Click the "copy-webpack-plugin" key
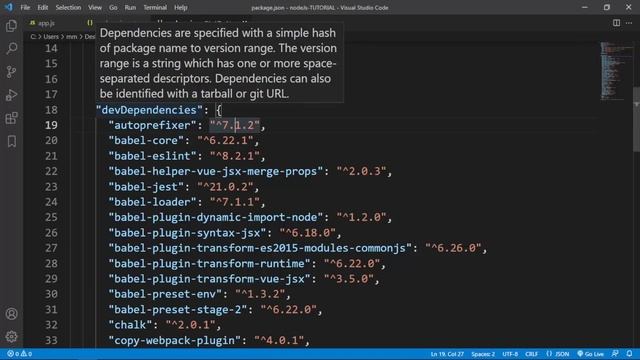 [174, 340]
